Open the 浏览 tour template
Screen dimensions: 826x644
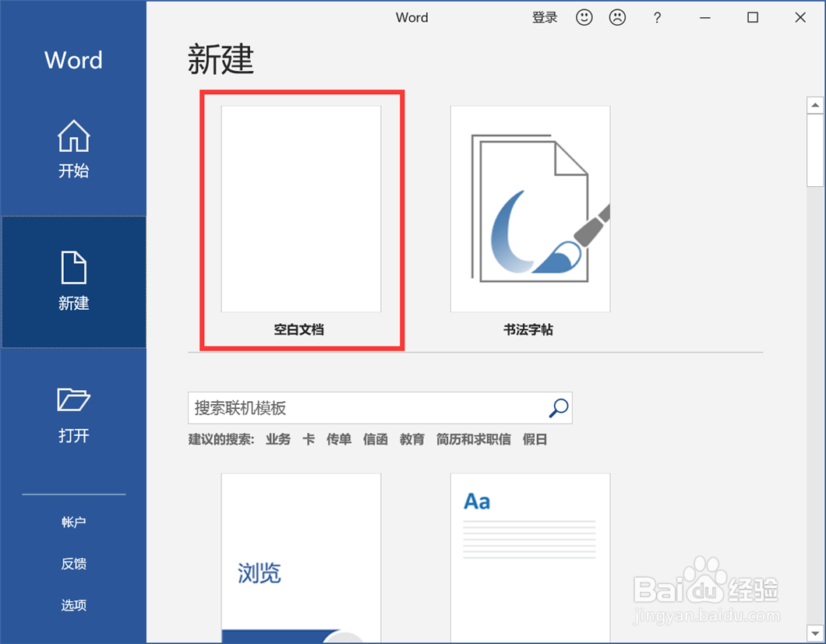pyautogui.click(x=301, y=557)
